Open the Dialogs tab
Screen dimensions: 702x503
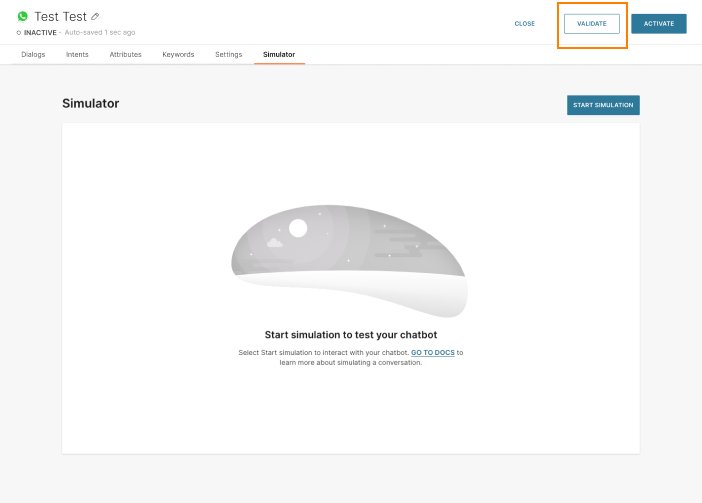tap(33, 54)
